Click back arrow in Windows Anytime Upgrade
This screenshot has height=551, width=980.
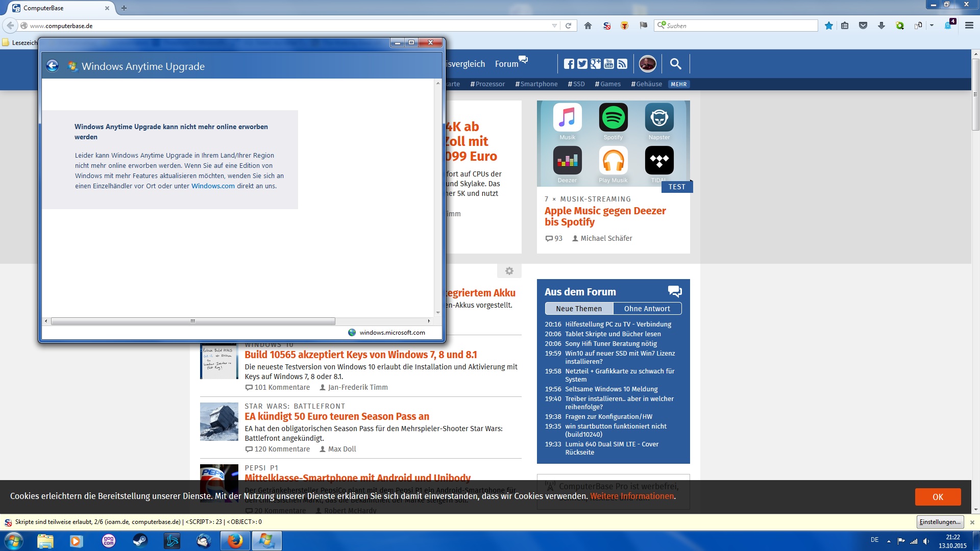pos(52,66)
